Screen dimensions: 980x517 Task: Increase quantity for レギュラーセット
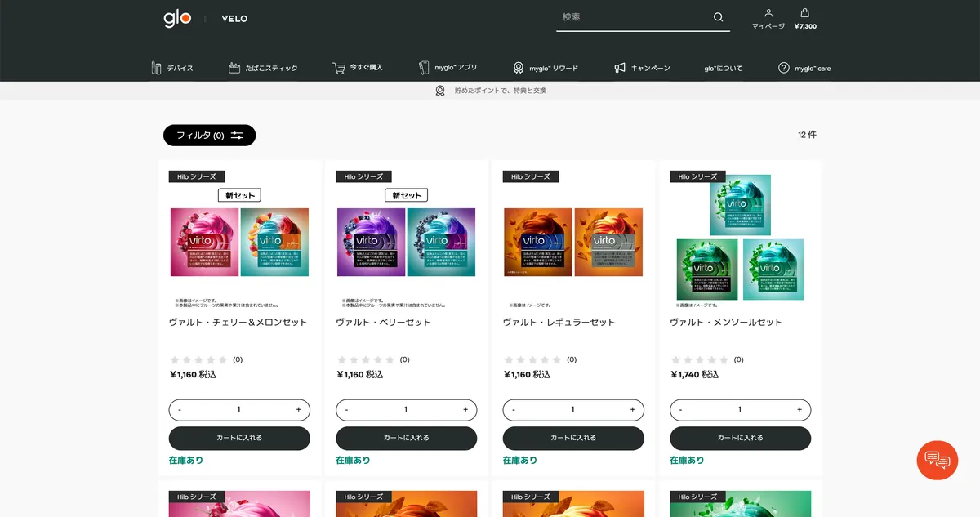(632, 410)
